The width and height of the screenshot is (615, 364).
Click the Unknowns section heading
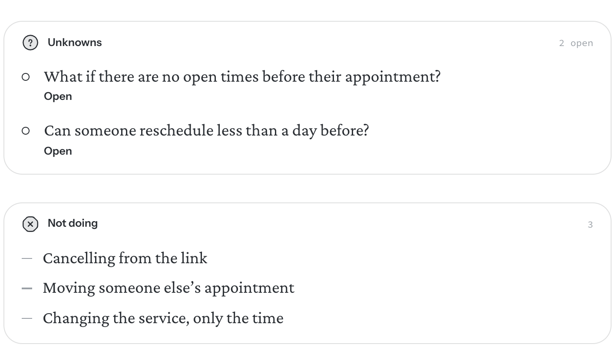(x=75, y=43)
